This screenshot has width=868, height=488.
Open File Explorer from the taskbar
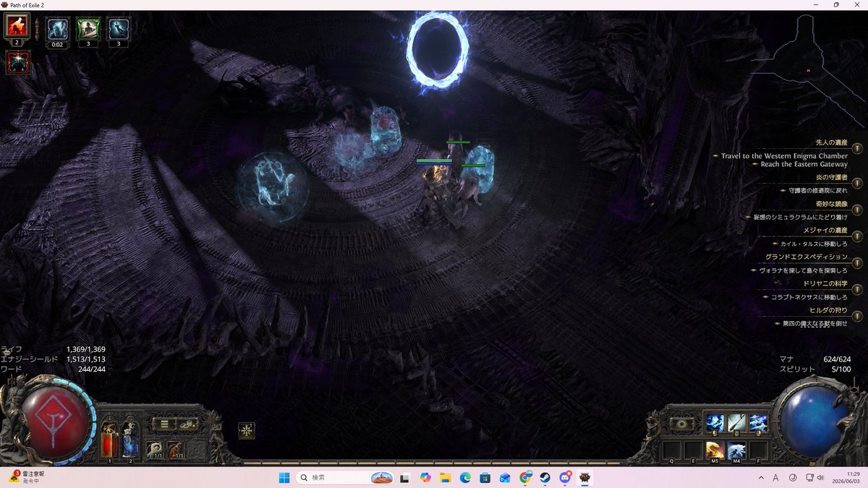(446, 478)
